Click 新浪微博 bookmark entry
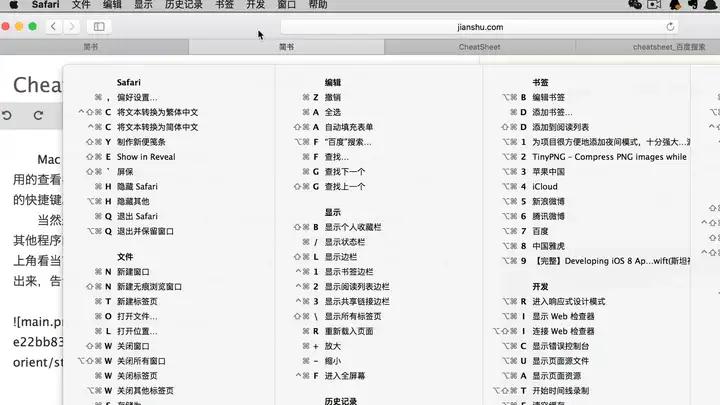 coord(548,201)
